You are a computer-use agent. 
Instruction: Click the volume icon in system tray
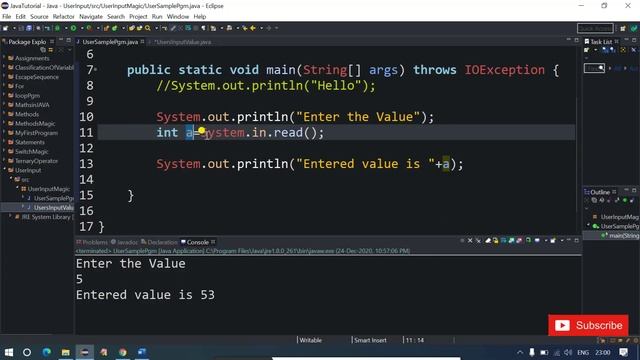[568, 352]
